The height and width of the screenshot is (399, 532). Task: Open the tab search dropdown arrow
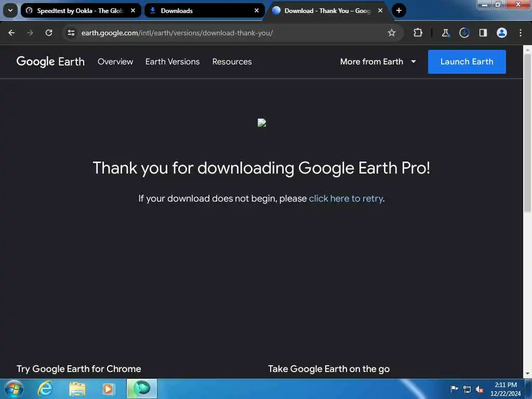point(10,10)
